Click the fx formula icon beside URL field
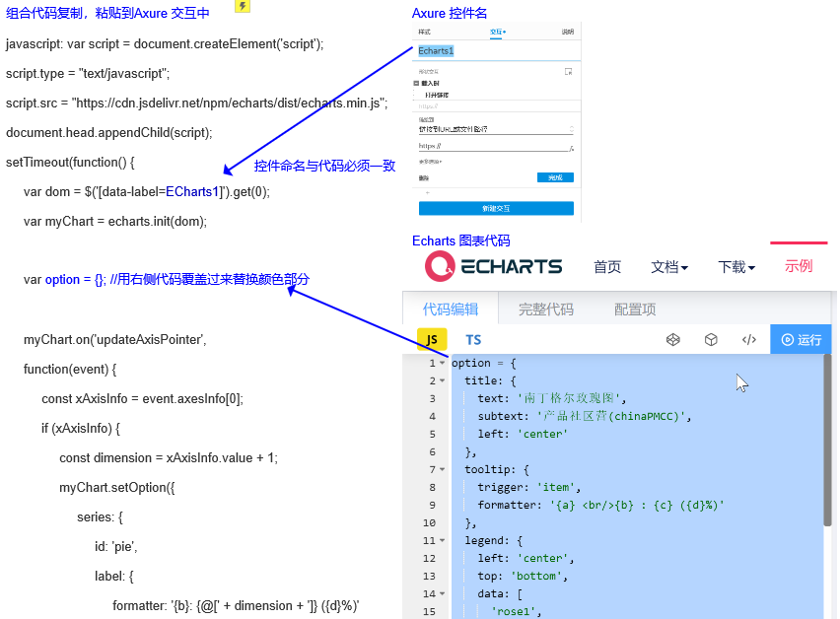 571,148
